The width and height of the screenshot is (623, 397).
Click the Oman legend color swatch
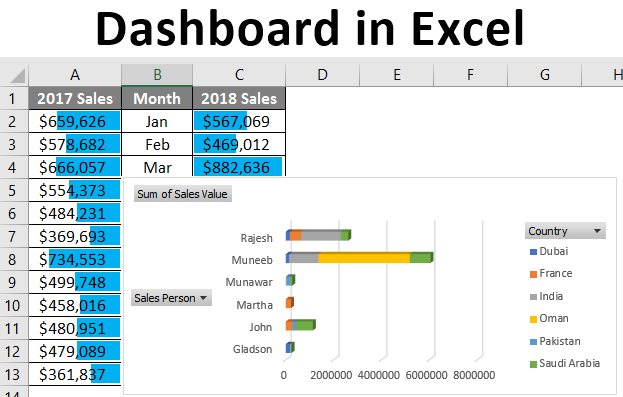click(533, 319)
